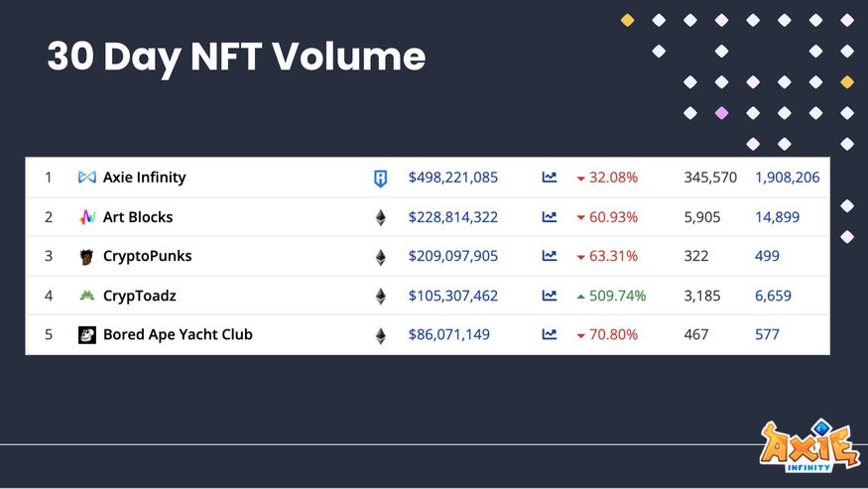The width and height of the screenshot is (868, 489).
Task: Open the Axie Infinity collection name
Action: 144,178
